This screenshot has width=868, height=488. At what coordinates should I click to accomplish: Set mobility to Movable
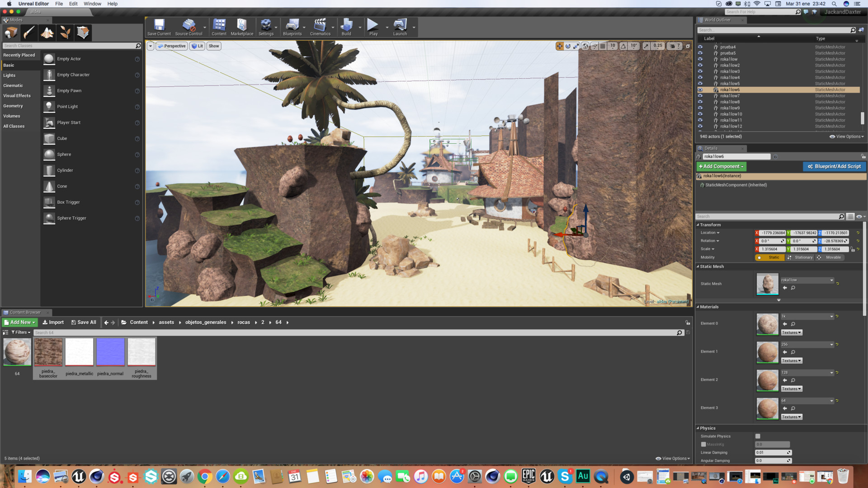[x=830, y=258]
